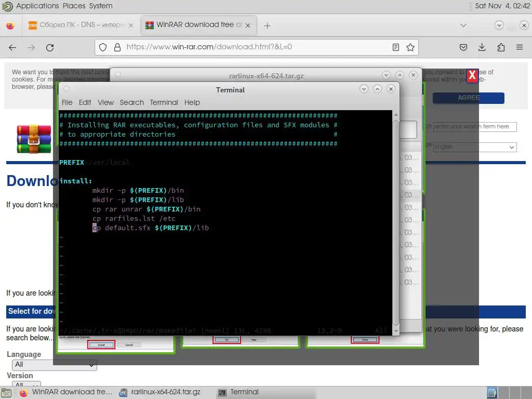Minimize the rarlinux-x64-624.tar.gz window
This screenshot has width=532, height=399.
click(386, 75)
